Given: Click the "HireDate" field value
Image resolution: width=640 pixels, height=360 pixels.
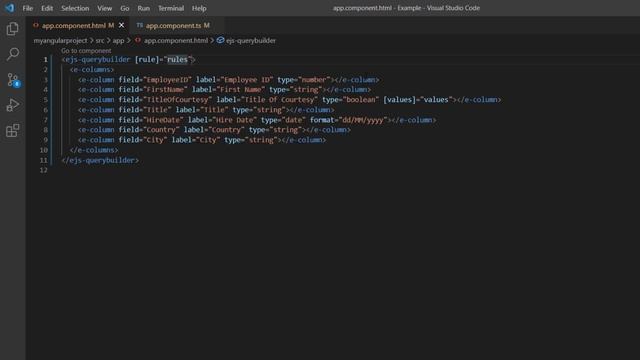Looking at the screenshot, I should tap(163, 120).
